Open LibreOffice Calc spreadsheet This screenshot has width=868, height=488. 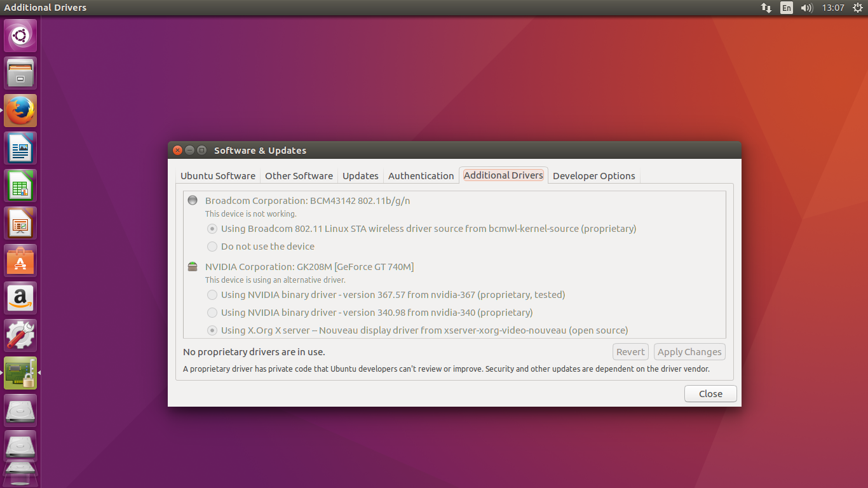tap(20, 186)
